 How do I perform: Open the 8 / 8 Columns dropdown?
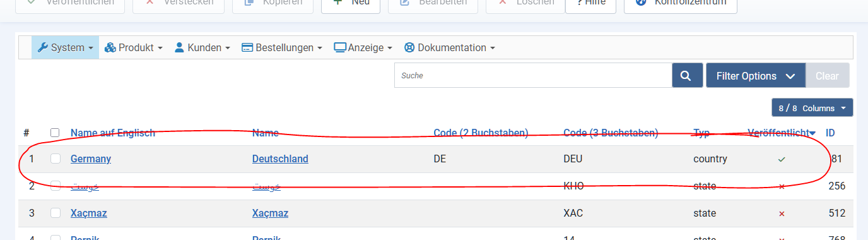(x=812, y=108)
